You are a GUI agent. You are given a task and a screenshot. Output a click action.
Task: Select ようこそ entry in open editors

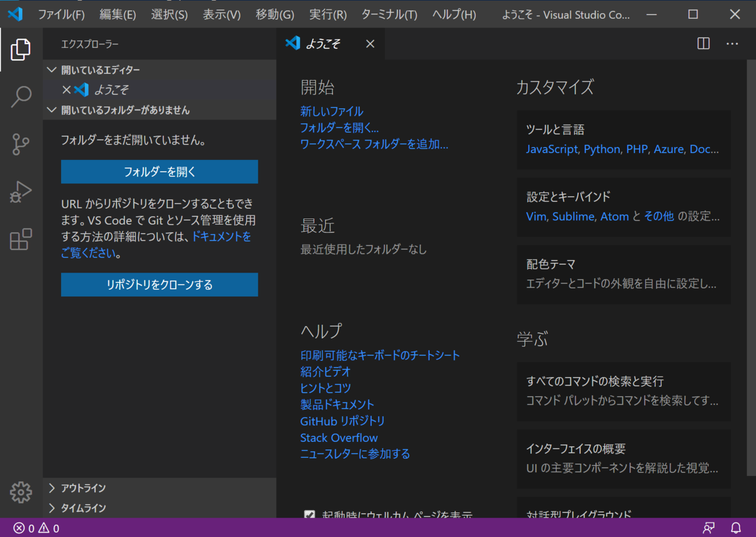159,90
